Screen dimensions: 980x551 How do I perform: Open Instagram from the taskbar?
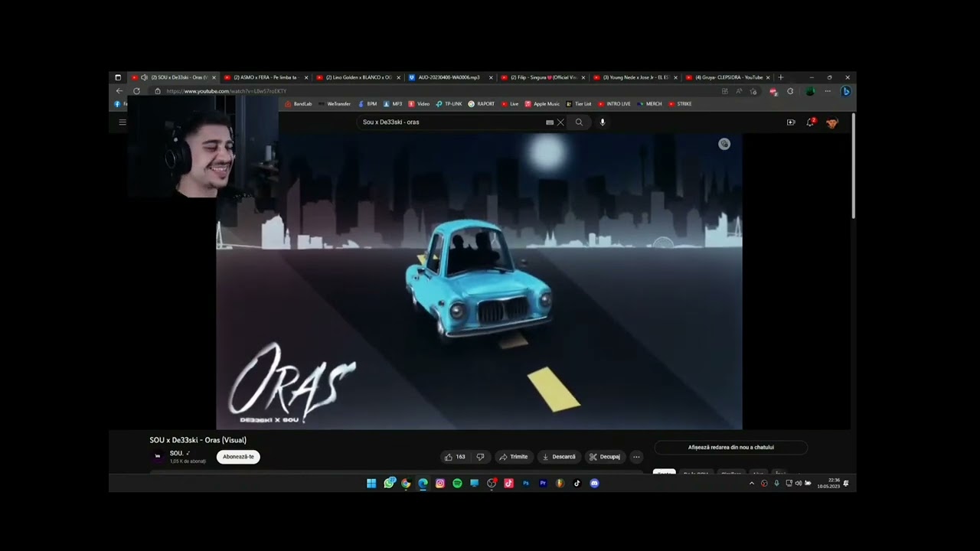tap(440, 483)
